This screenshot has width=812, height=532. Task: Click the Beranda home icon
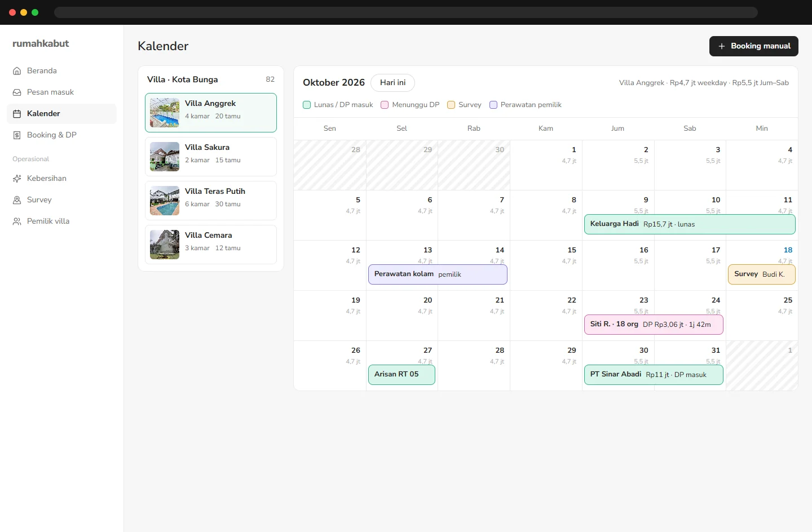coord(17,71)
